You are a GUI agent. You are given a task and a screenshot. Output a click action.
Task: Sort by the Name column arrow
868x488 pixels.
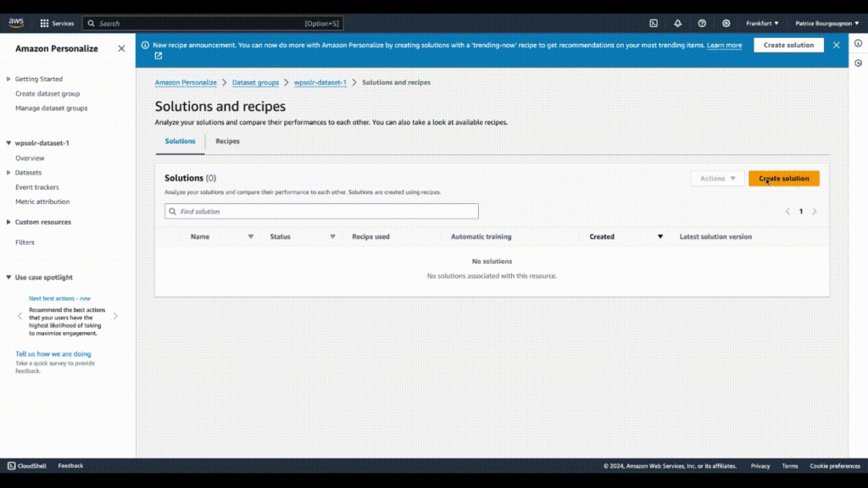[x=251, y=237]
